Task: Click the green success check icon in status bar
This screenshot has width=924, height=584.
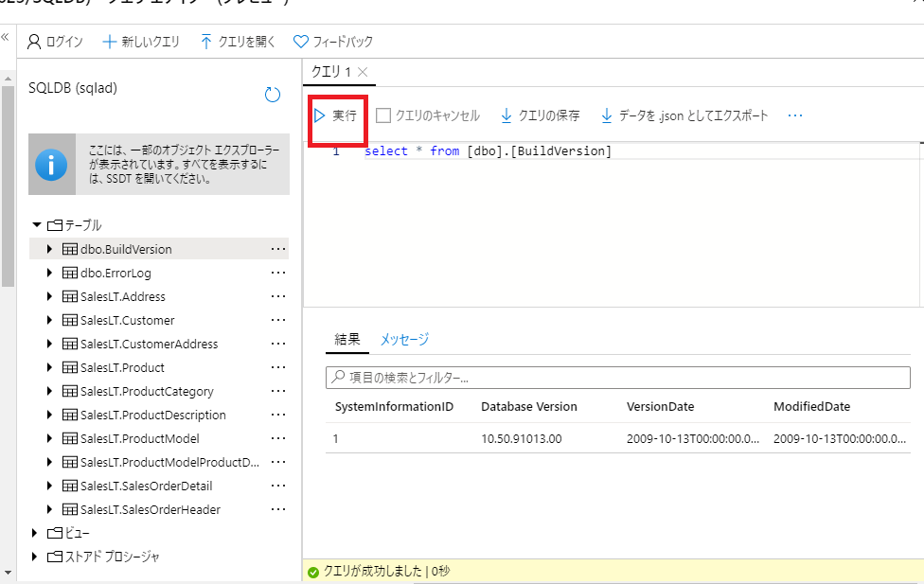Action: (x=313, y=572)
